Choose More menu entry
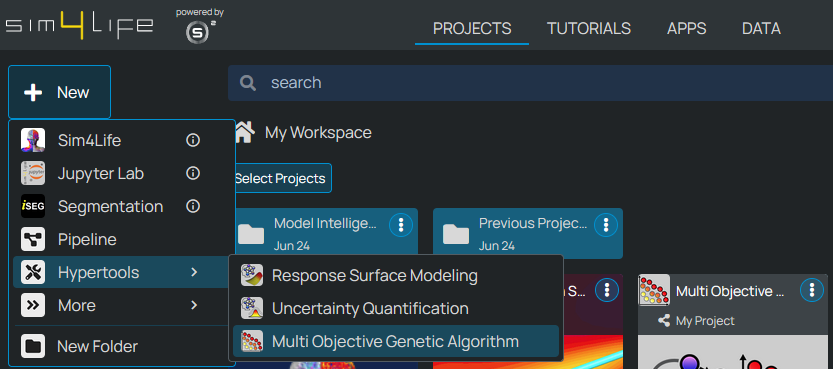Image resolution: width=833 pixels, height=369 pixels. click(122, 305)
